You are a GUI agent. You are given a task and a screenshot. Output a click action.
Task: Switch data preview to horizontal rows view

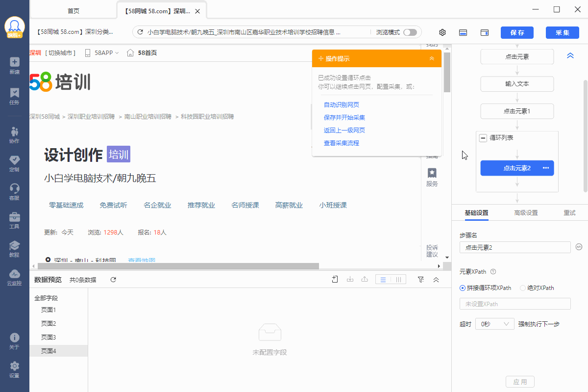(383, 279)
